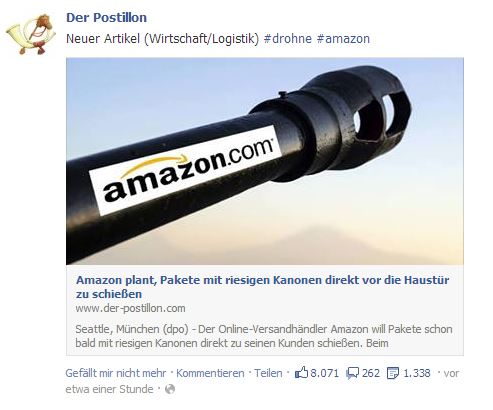Open the 'vor etwa einer Stunde' timestamp
The width and height of the screenshot is (493, 410).
click(x=262, y=381)
